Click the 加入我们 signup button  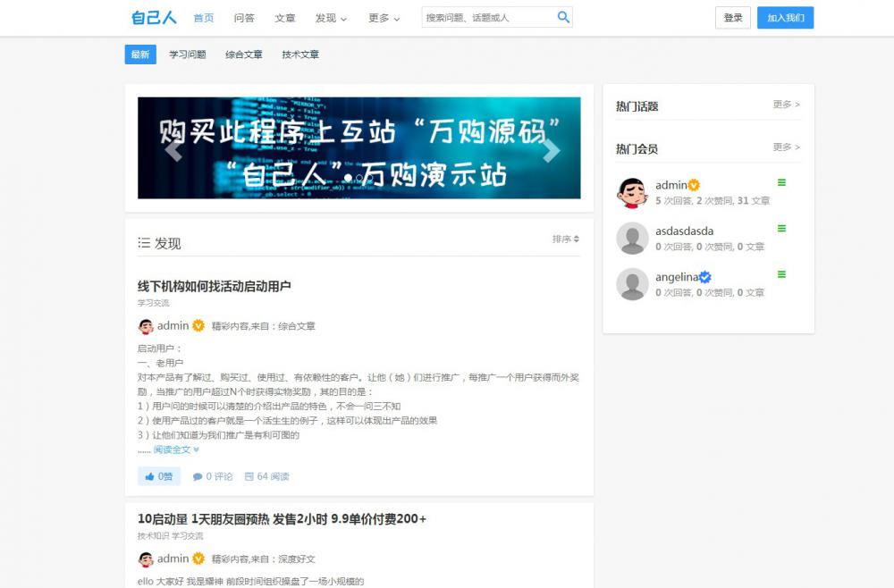785,18
